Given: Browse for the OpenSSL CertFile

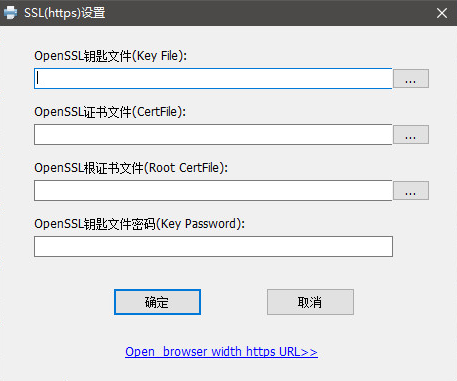Looking at the screenshot, I should (411, 135).
